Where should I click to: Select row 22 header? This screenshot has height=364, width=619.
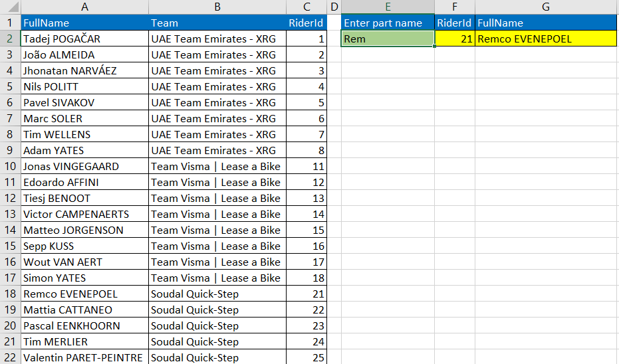(x=10, y=357)
